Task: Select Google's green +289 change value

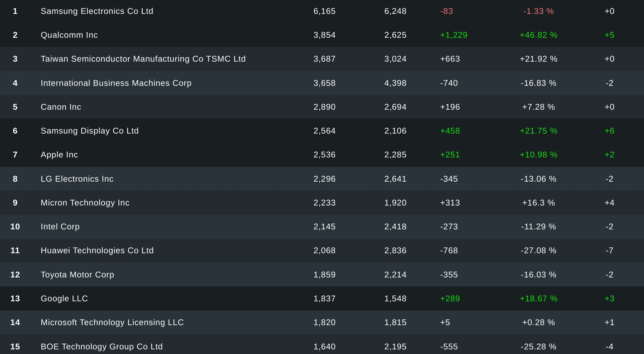Action: click(450, 298)
